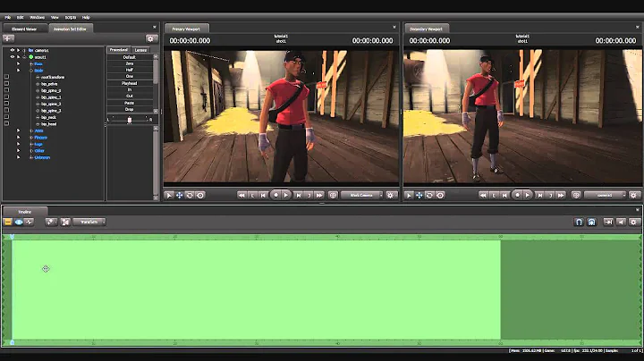This screenshot has width=644, height=361.
Task: Click the bookmark tool icon in timeline toolbar
Action: 50,222
